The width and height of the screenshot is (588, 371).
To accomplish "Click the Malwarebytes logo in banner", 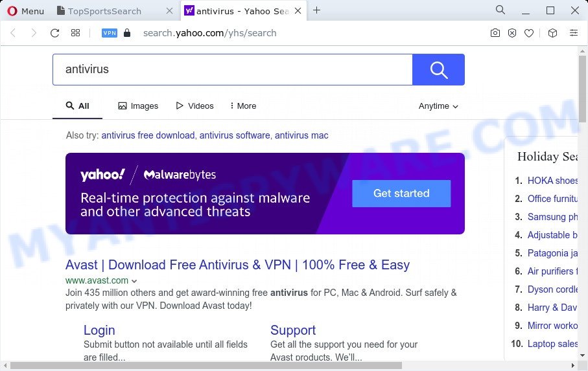I will pyautogui.click(x=180, y=174).
